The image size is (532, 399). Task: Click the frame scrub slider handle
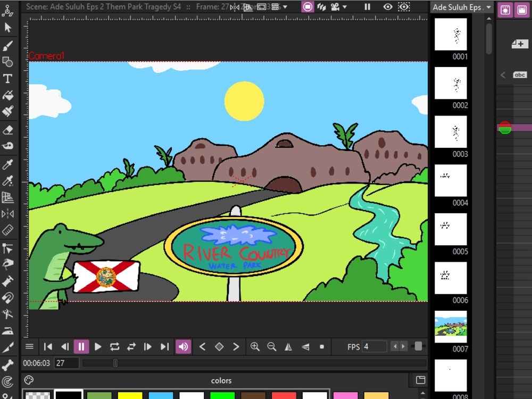(x=115, y=363)
